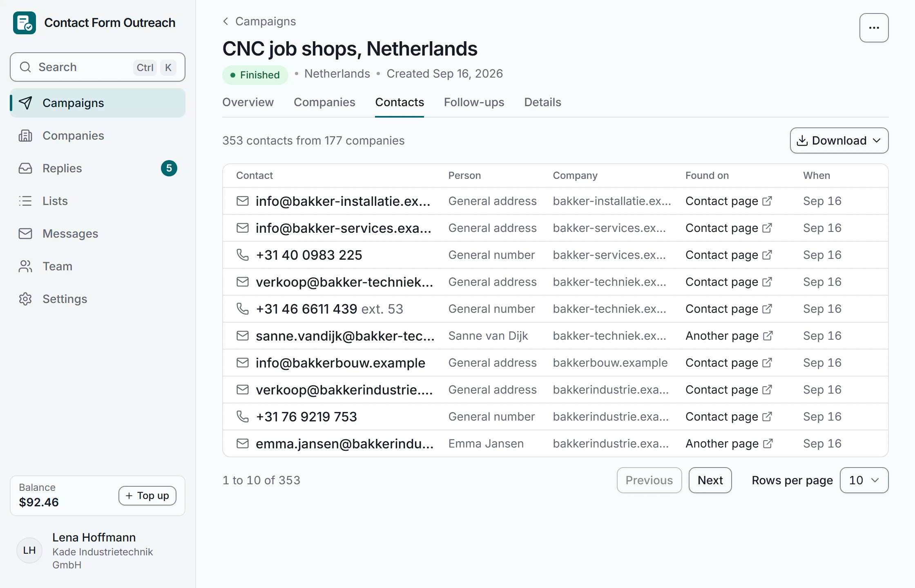Select contact verkoop@bakkerindustrie....

[344, 390]
